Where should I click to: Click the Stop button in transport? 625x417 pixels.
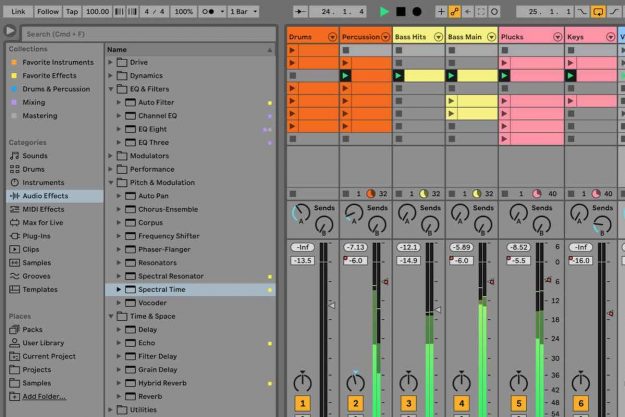click(x=401, y=12)
